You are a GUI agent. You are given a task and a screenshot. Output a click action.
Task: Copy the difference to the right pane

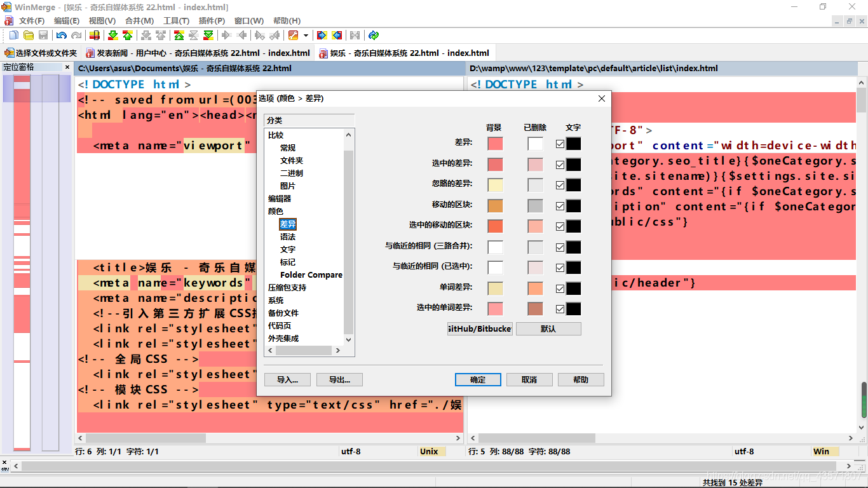[x=226, y=36]
